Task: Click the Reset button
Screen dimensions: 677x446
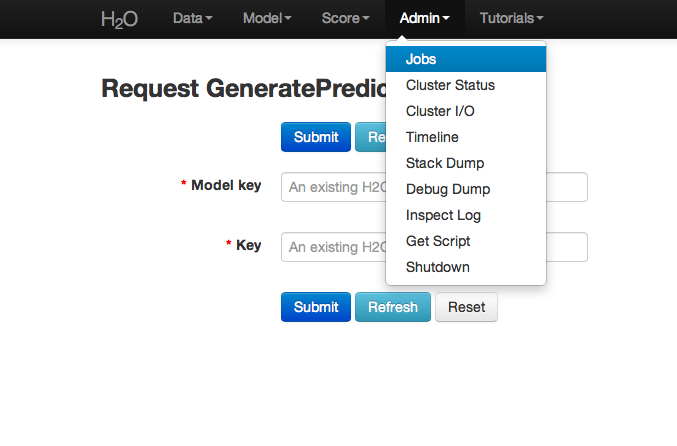Action: tap(466, 307)
